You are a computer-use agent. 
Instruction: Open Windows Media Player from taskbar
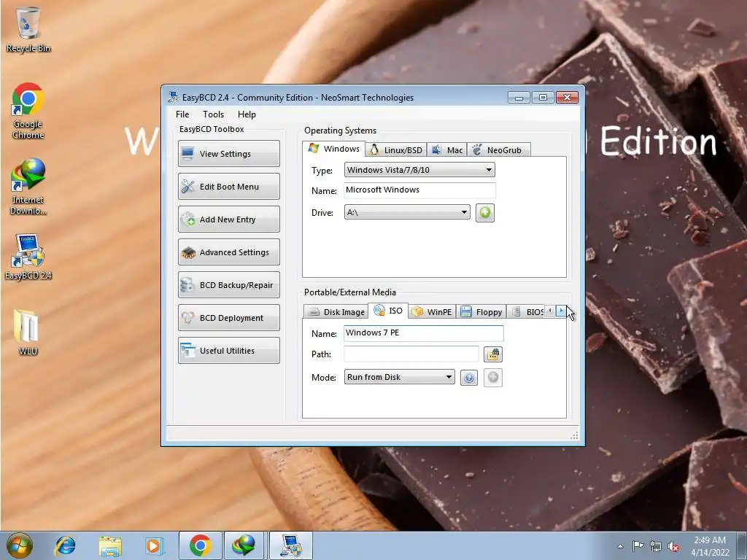(x=153, y=545)
